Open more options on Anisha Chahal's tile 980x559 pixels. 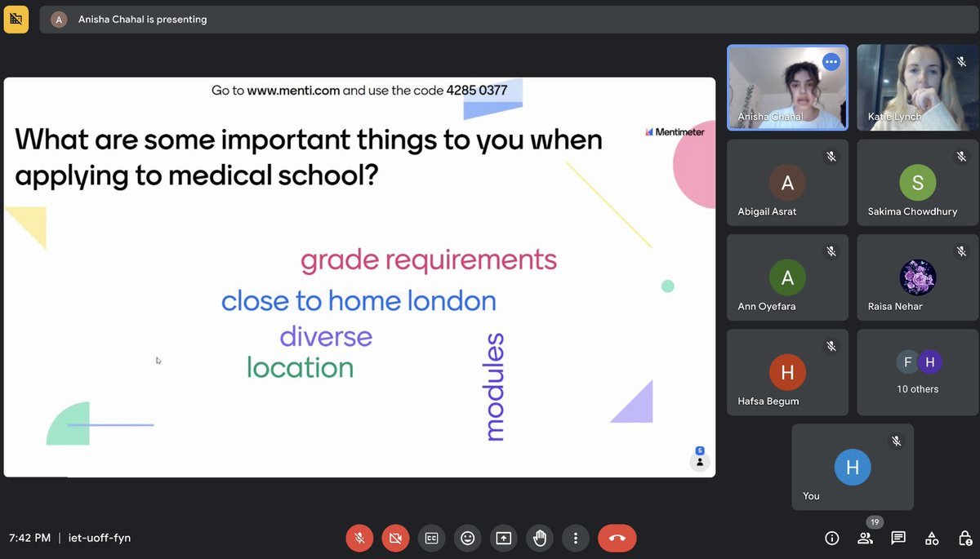[831, 61]
